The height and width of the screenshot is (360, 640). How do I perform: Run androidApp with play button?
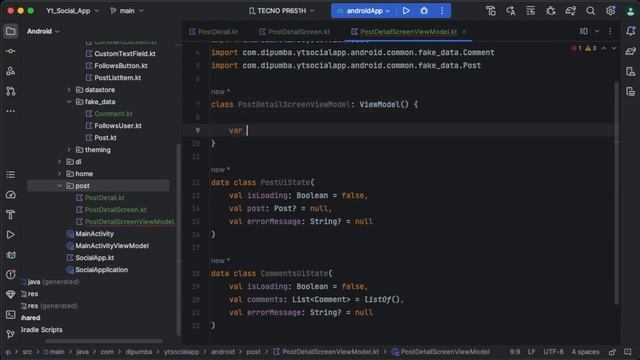pyautogui.click(x=406, y=11)
